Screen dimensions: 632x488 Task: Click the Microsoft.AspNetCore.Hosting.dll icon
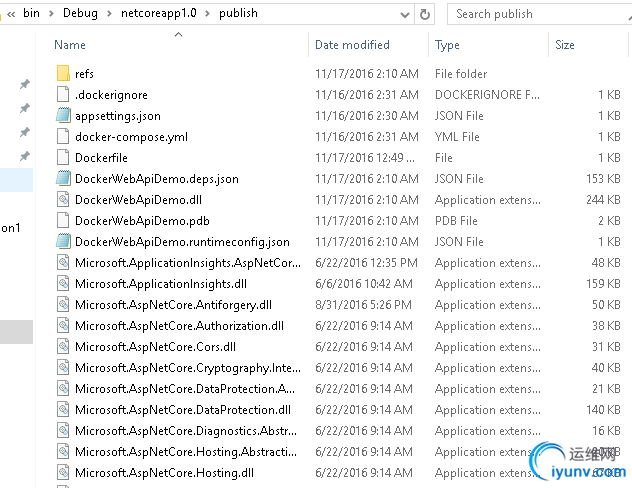click(x=63, y=472)
